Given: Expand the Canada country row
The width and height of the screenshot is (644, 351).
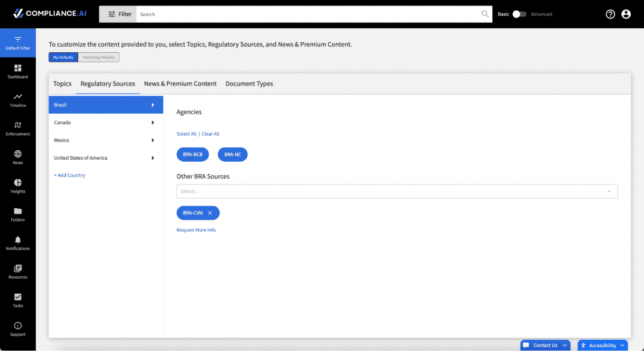Looking at the screenshot, I should pos(106,123).
